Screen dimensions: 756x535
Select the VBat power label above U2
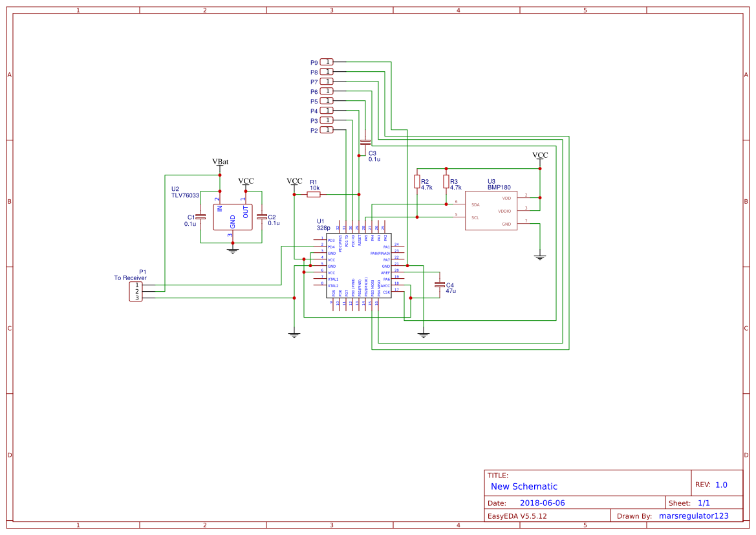222,160
